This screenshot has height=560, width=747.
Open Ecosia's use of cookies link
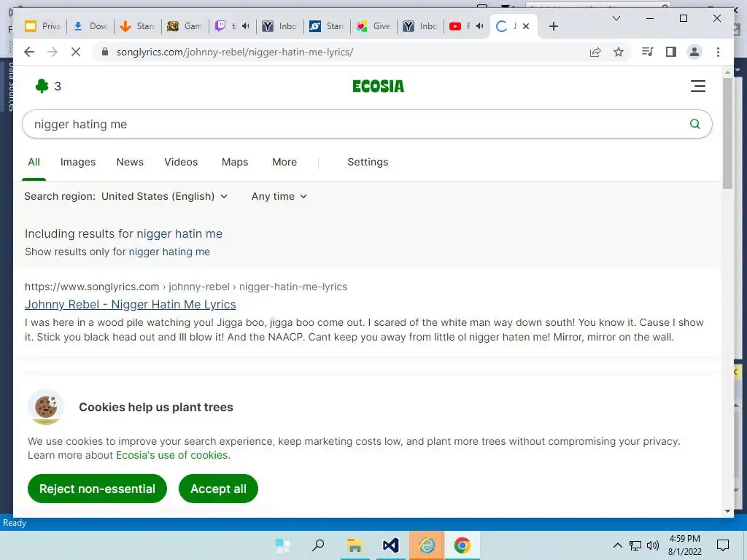coord(172,455)
